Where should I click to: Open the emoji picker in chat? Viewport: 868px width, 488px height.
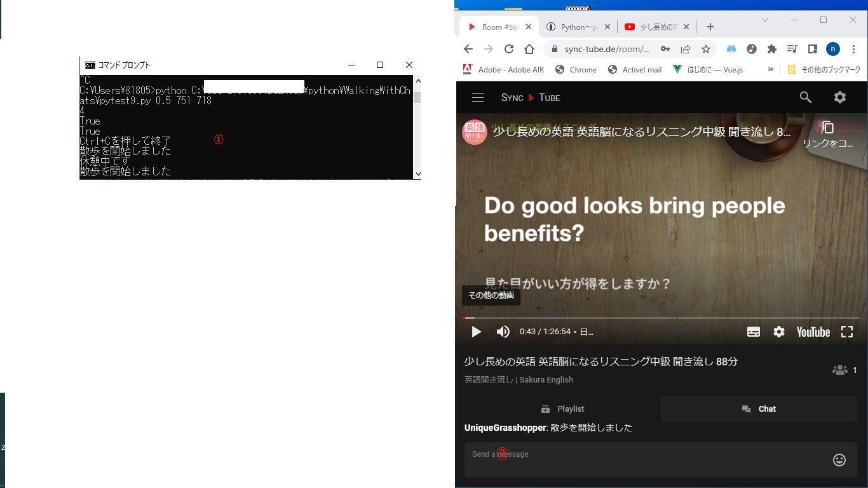click(839, 460)
